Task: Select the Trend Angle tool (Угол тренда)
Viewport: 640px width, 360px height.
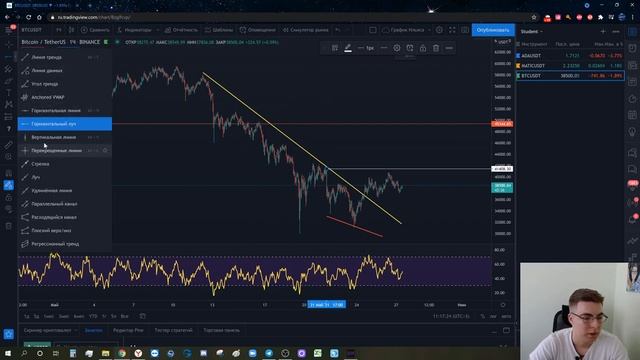Action: point(64,84)
